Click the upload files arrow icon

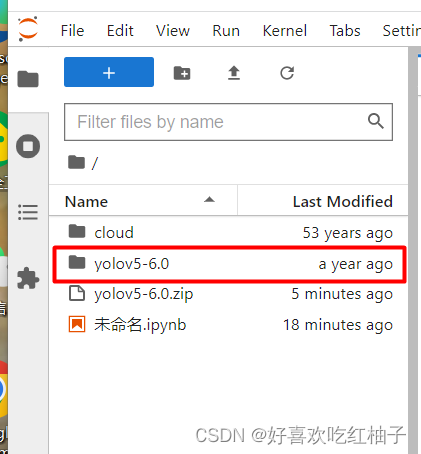pos(234,73)
